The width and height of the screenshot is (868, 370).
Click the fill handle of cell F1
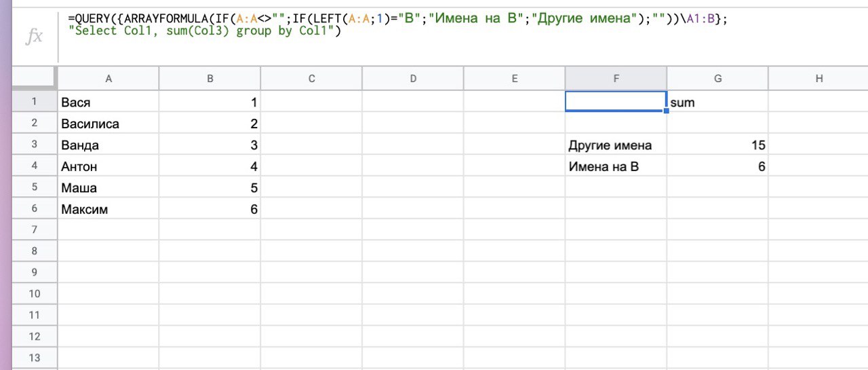pos(667,111)
